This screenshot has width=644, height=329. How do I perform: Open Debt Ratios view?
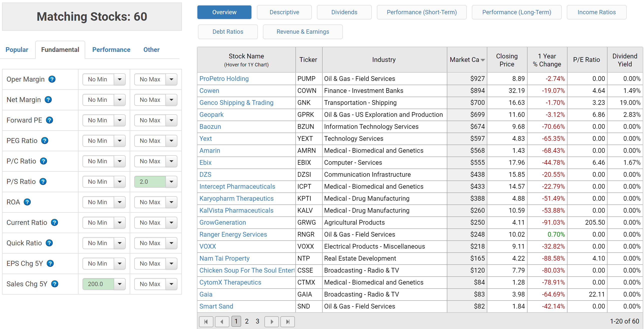(228, 32)
